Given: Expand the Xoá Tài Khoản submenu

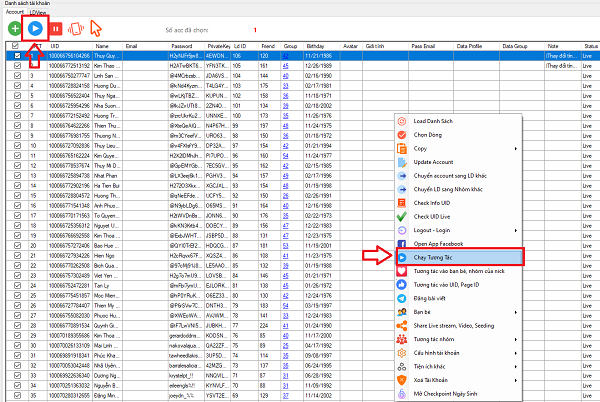Looking at the screenshot, I should pyautogui.click(x=516, y=380).
